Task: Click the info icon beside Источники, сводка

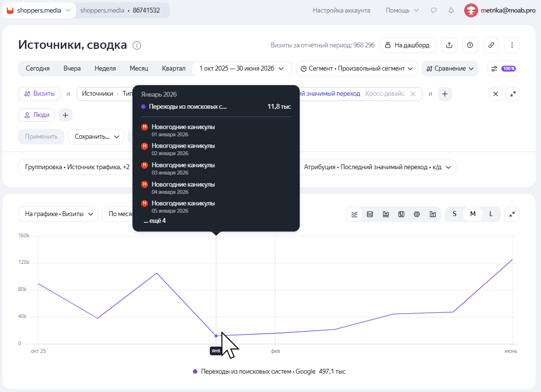Action: (x=137, y=45)
